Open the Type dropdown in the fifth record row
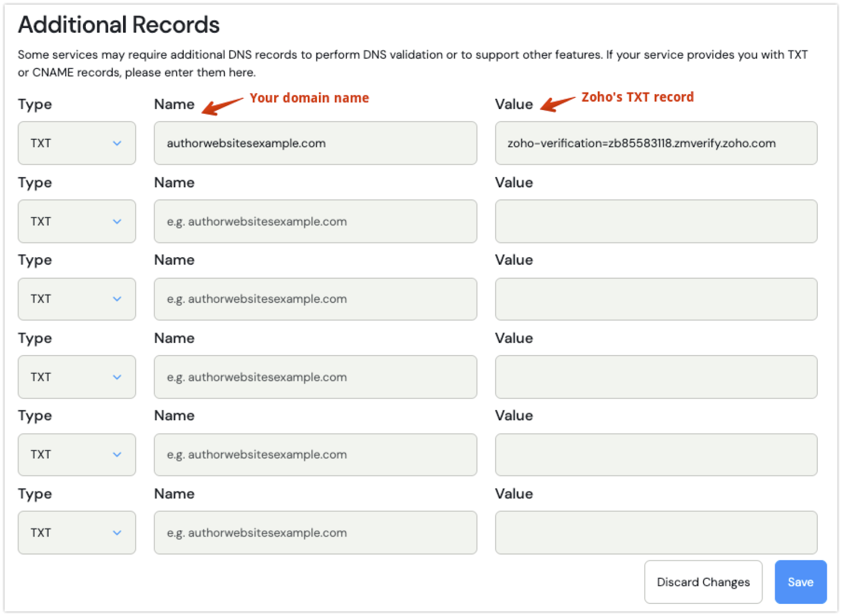Screen dimensions: 842x616 (77, 455)
